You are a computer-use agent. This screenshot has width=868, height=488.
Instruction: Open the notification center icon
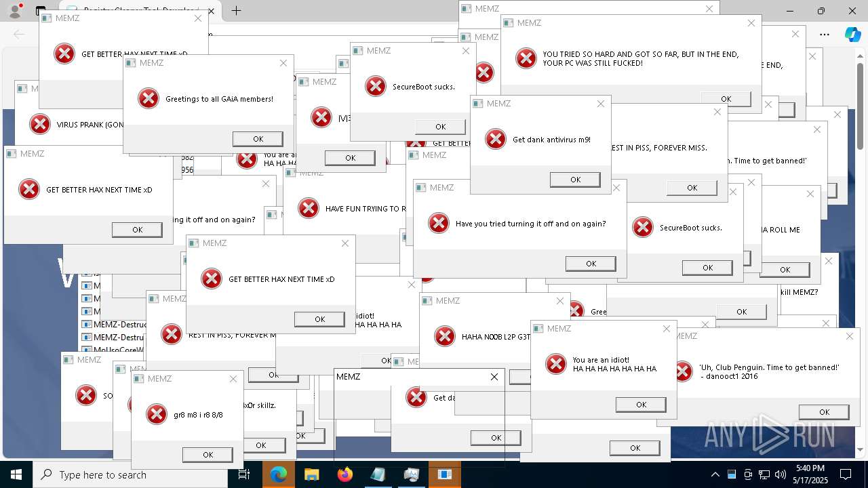(x=846, y=474)
